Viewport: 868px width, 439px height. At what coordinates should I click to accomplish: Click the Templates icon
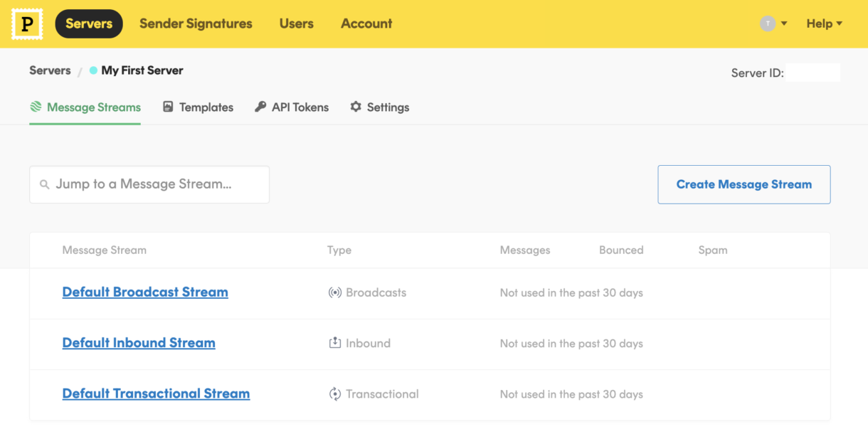[x=168, y=107]
